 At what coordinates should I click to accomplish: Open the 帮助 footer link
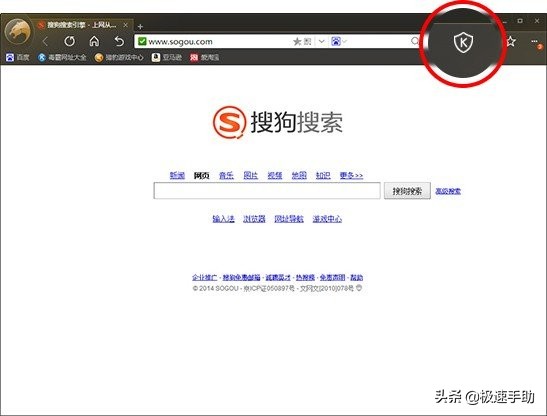357,277
